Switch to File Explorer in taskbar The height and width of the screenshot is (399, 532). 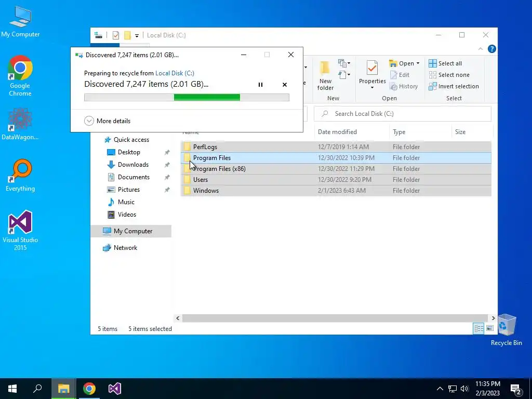63,389
